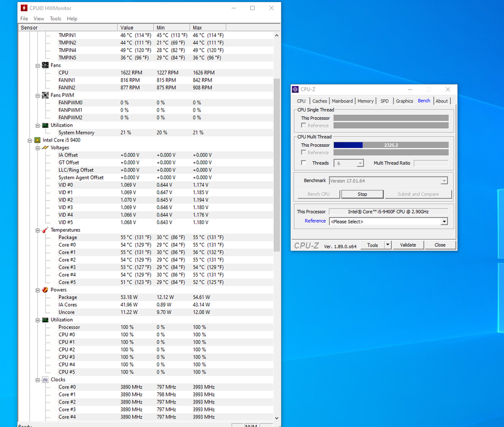
Task: Click the Close button in CPU-Z
Action: pos(440,245)
